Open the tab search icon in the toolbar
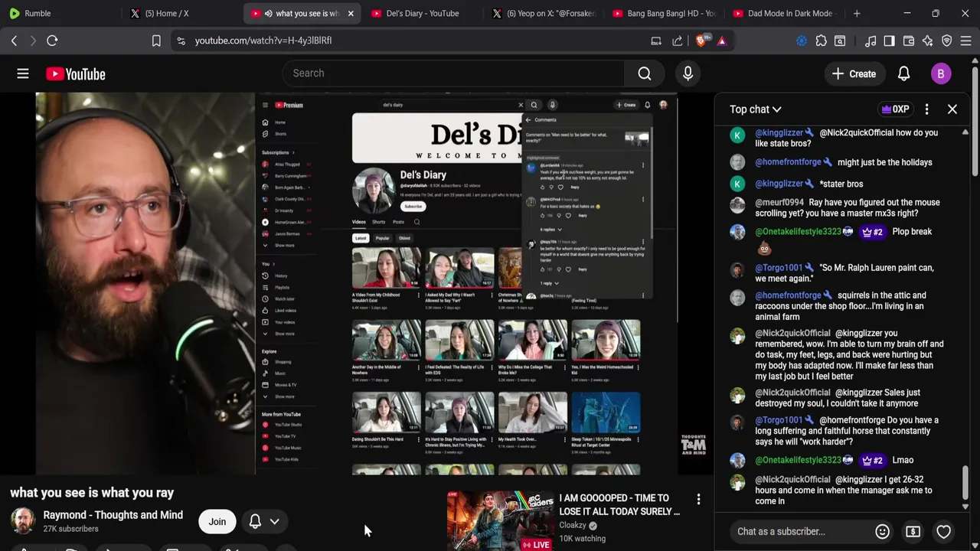980x551 pixels. pyautogui.click(x=840, y=41)
